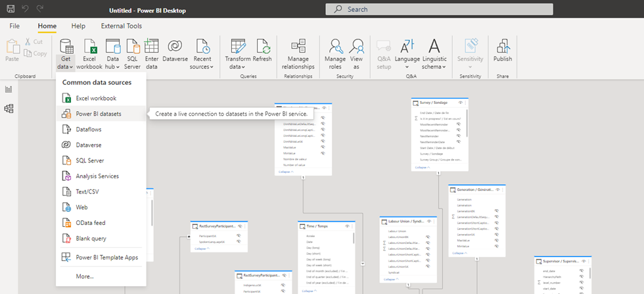This screenshot has height=294, width=644.
Task: Unhide SpokenLanguageSK field visibility
Action: coord(239,242)
